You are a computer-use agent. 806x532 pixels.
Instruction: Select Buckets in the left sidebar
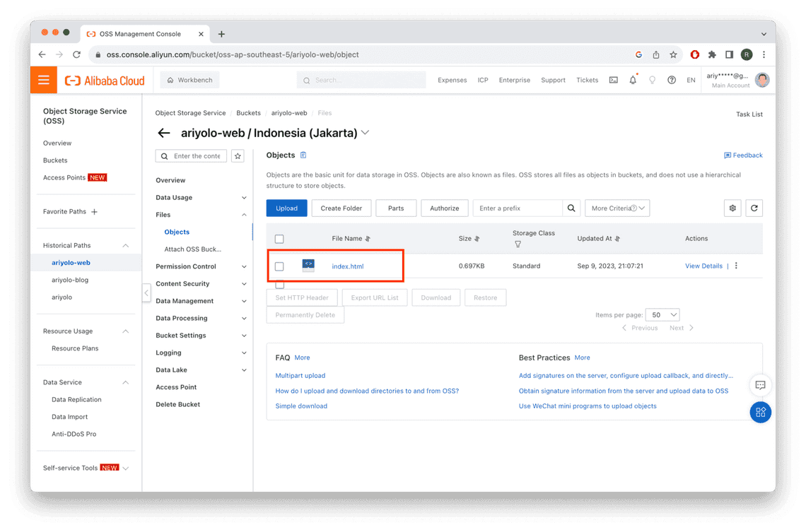pos(55,160)
